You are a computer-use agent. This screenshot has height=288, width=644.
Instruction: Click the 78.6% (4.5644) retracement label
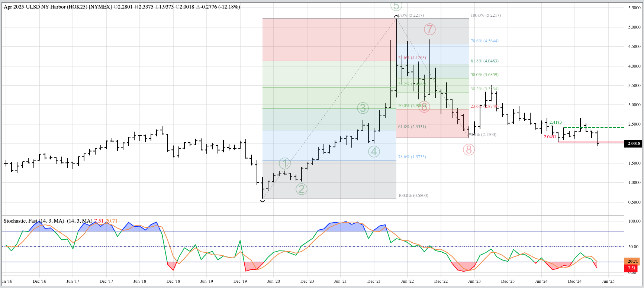pos(484,41)
